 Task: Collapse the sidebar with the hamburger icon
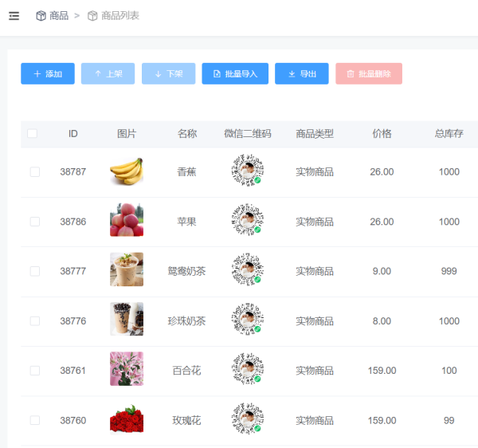click(x=14, y=16)
